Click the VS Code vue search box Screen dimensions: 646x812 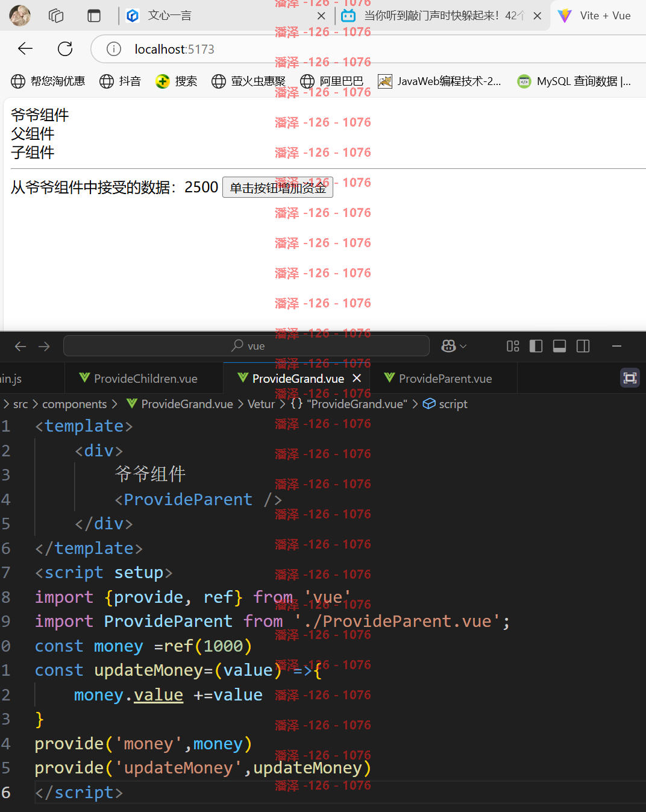pos(246,346)
